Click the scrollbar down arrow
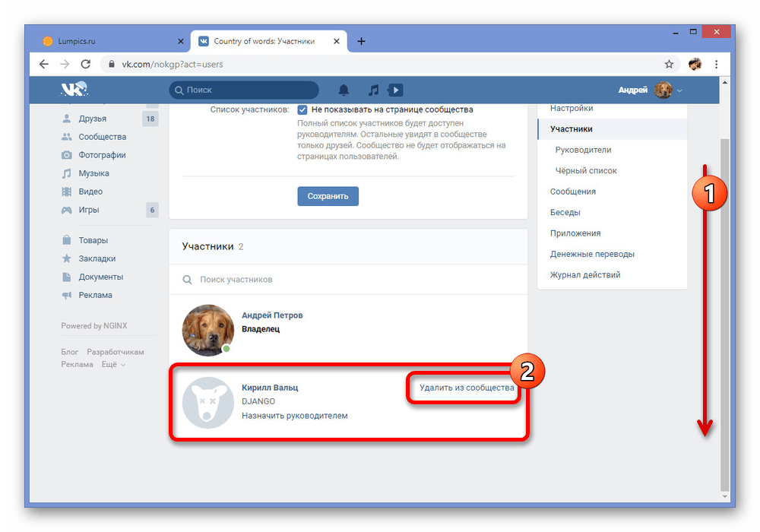 point(724,496)
